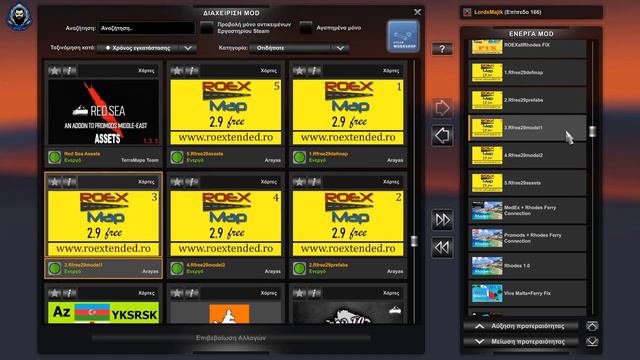640x360 pixels.
Task: Select Red Sea Assets thumbnail
Action: (x=103, y=112)
